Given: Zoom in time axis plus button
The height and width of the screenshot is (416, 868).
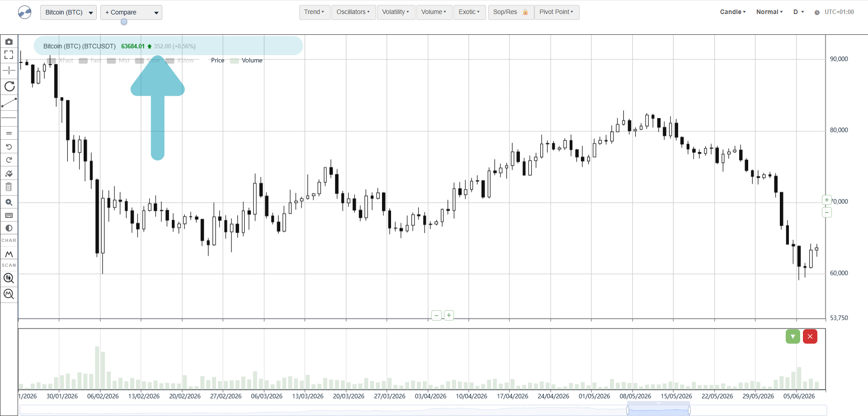Looking at the screenshot, I should [x=449, y=315].
